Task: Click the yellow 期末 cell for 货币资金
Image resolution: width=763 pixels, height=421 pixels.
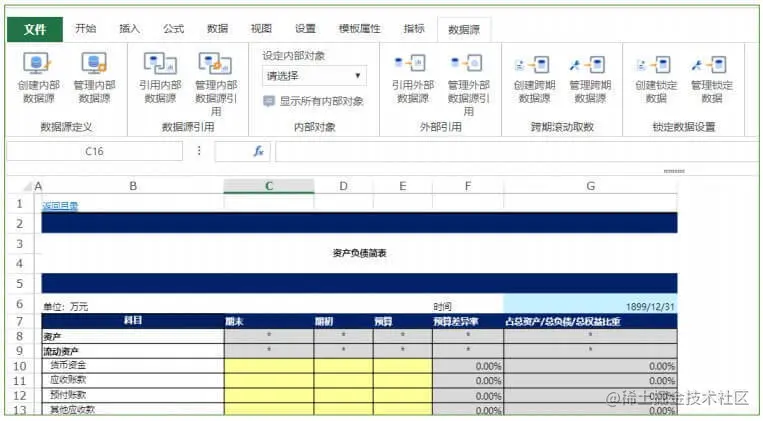Action: coord(269,366)
